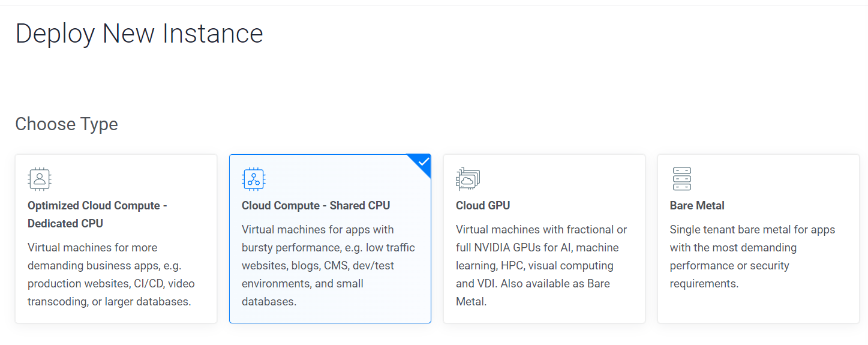Click 'learning, HPC, visual computing' text line
Screen dimensions: 868x345
point(534,265)
